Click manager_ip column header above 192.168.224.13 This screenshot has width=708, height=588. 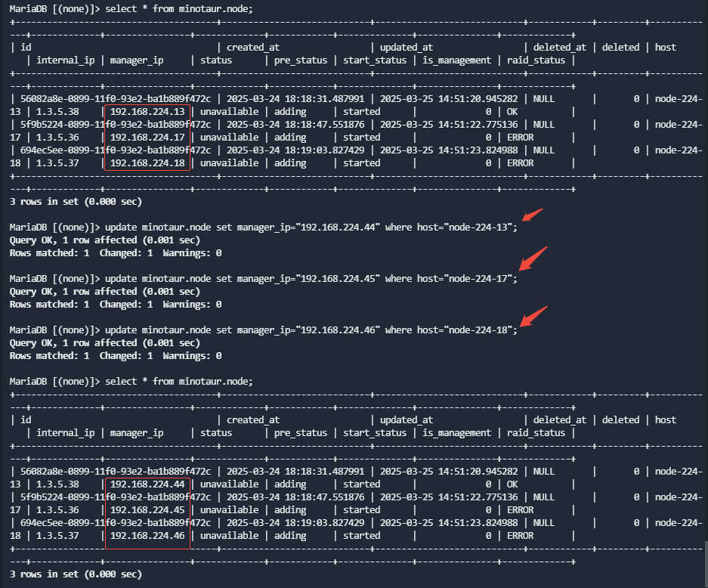tap(137, 60)
